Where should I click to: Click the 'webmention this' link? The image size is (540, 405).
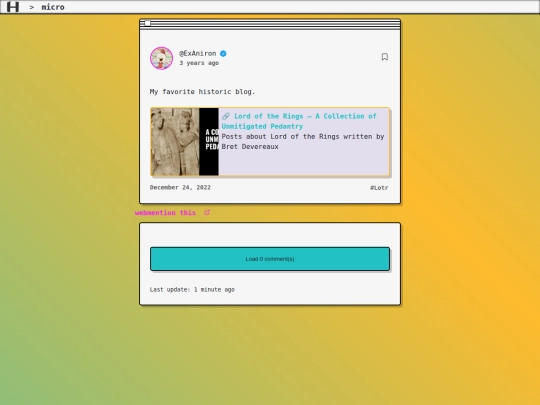(165, 213)
